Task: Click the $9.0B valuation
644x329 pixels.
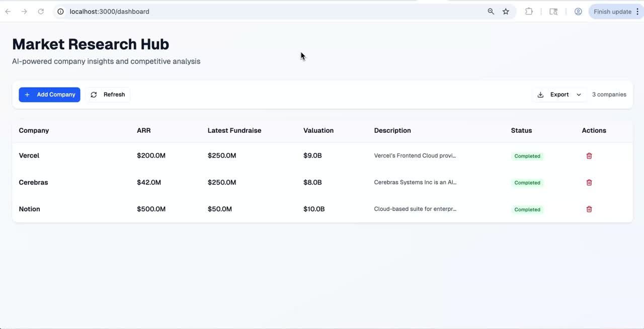Action: (x=312, y=155)
